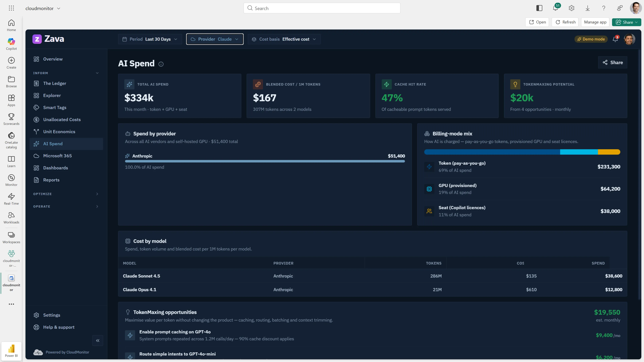Open the Monitor icon in left rail
The height and width of the screenshot is (362, 644).
[11, 178]
